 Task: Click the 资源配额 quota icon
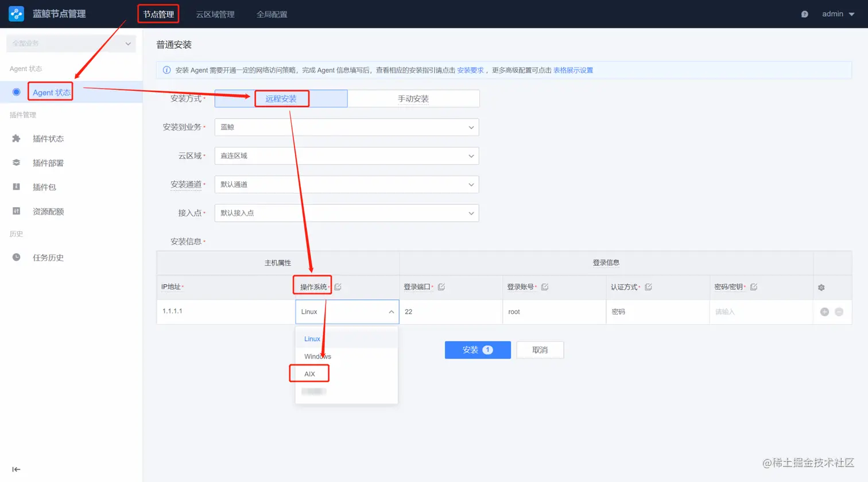[16, 211]
